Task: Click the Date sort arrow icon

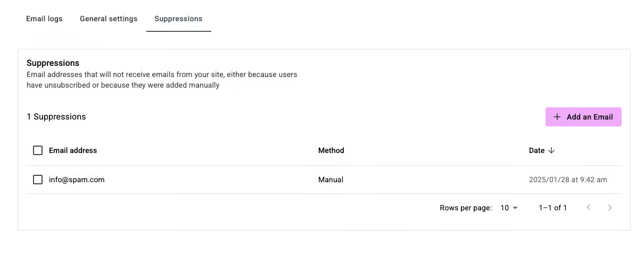Action: point(551,150)
